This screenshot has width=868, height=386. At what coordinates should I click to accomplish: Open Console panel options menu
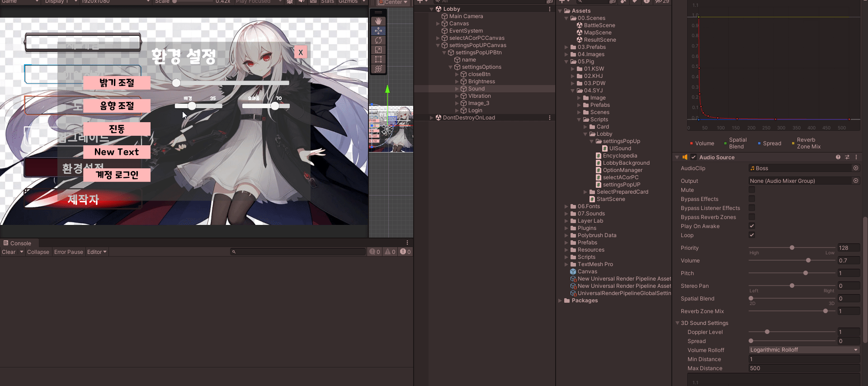point(407,243)
